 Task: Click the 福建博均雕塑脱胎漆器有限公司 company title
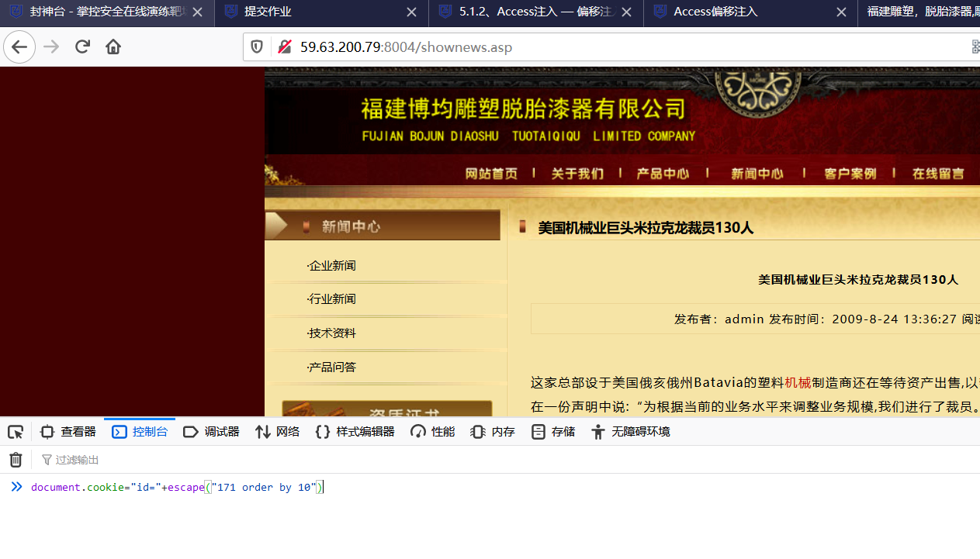click(524, 109)
